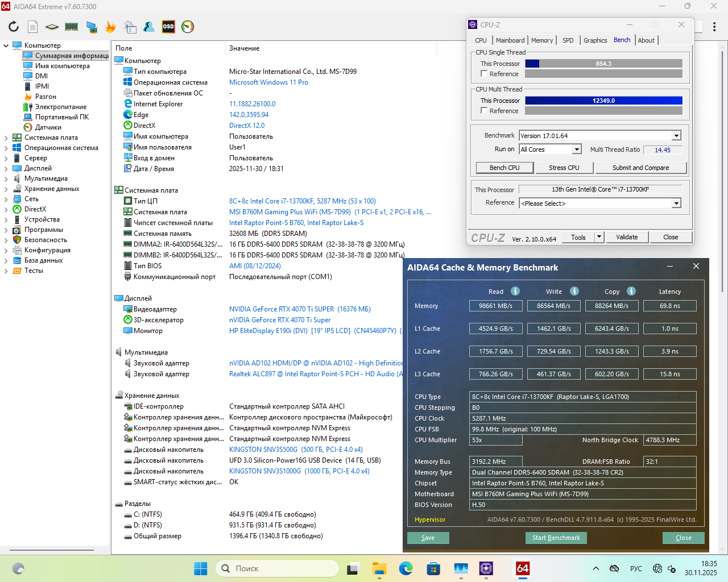Click the monitor and network card toolbar icon
This screenshot has height=582, width=728.
(x=91, y=27)
